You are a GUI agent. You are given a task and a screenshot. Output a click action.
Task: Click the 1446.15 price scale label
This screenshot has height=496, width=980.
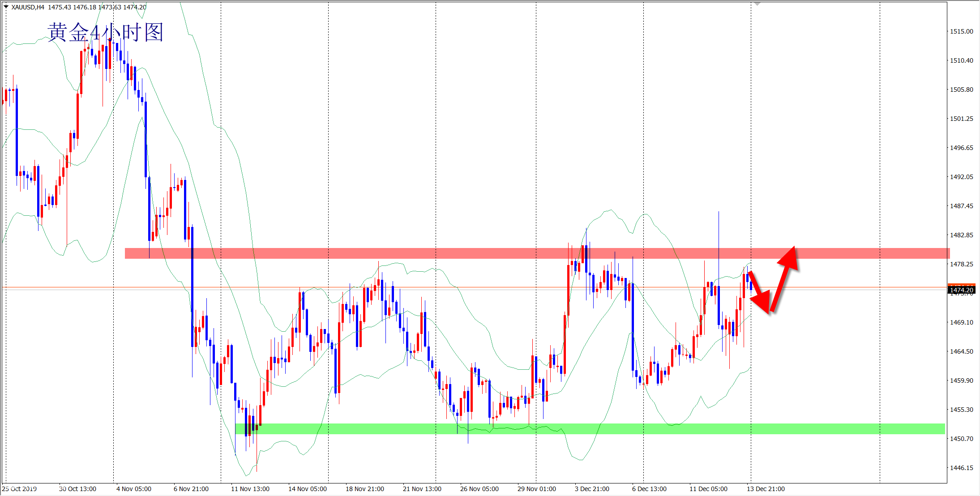(x=961, y=468)
